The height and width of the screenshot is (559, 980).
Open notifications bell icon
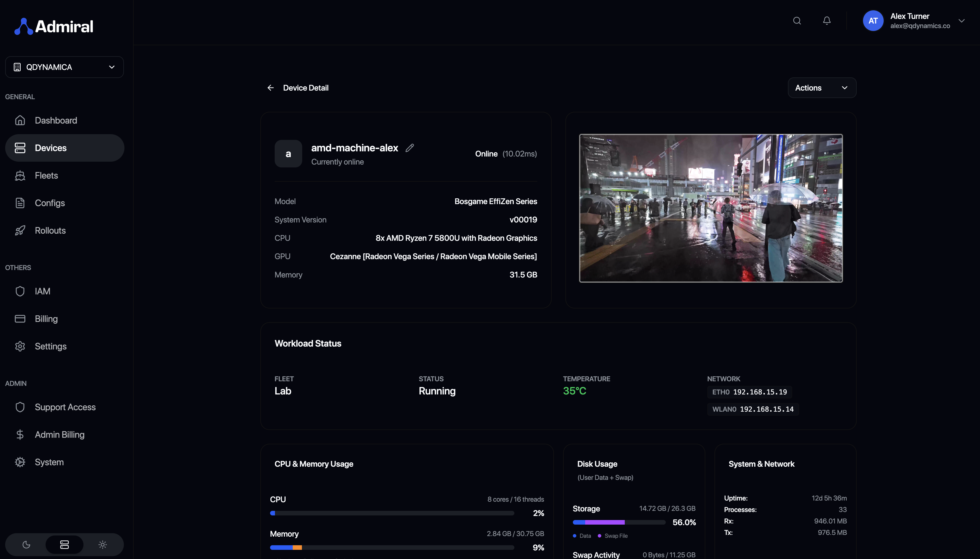point(827,21)
